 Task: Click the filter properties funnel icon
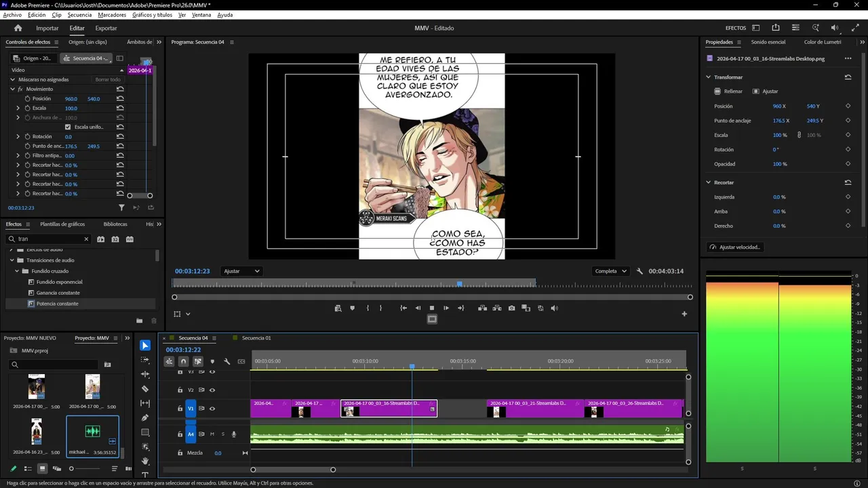(x=121, y=208)
